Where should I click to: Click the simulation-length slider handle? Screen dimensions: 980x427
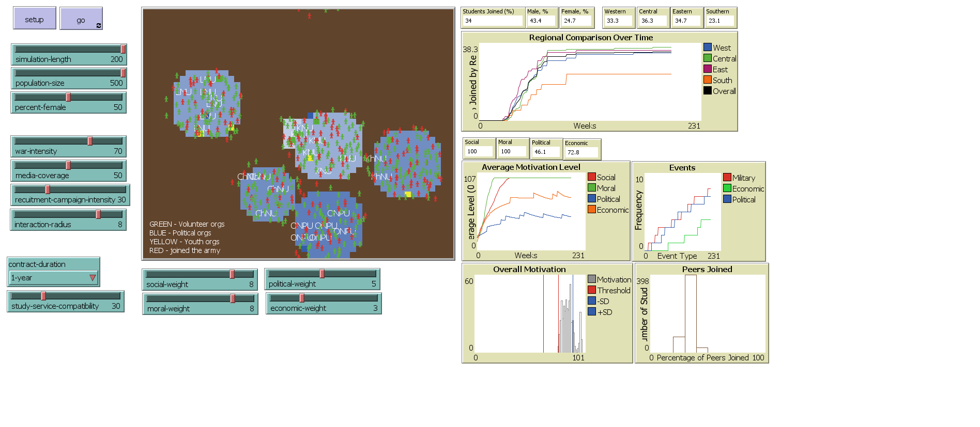click(x=123, y=49)
